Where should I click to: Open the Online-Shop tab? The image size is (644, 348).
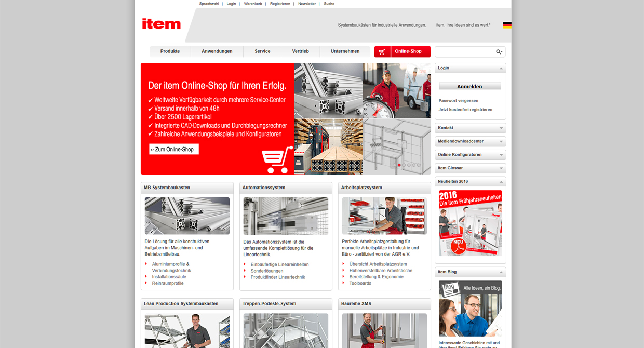pos(410,51)
